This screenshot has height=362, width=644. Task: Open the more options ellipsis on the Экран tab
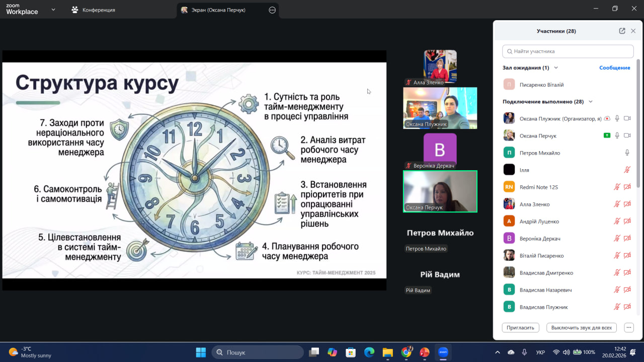pyautogui.click(x=272, y=10)
